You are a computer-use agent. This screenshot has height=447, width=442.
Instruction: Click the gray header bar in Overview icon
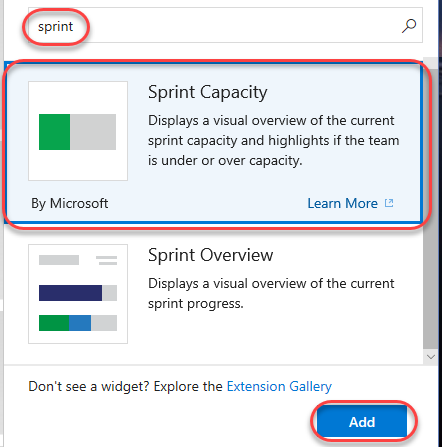[59, 260]
